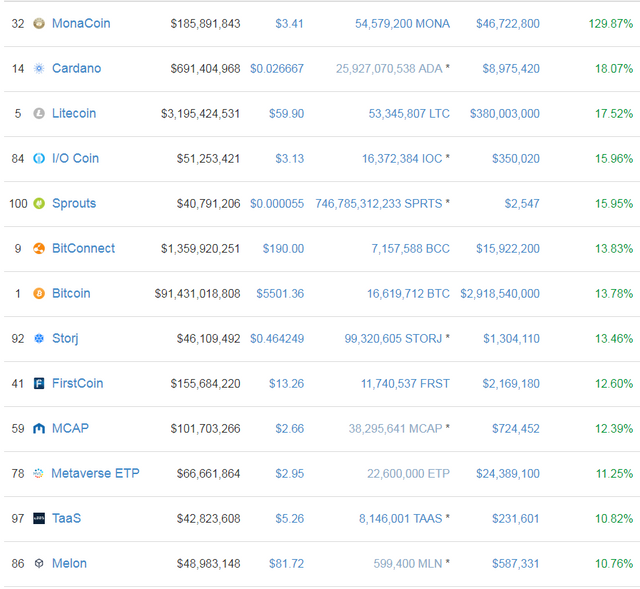Click Litecoin volume $380,003,000
The height and width of the screenshot is (589, 640).
point(505,113)
